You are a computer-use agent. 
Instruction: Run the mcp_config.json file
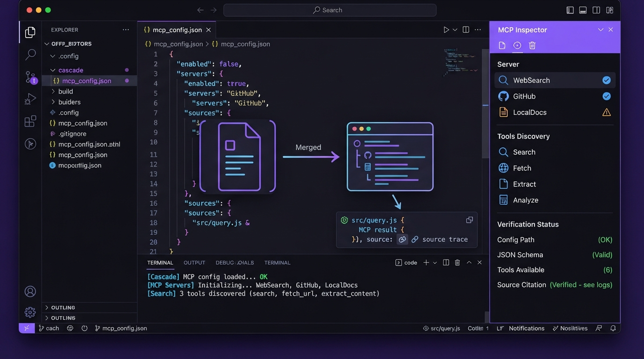tap(446, 30)
